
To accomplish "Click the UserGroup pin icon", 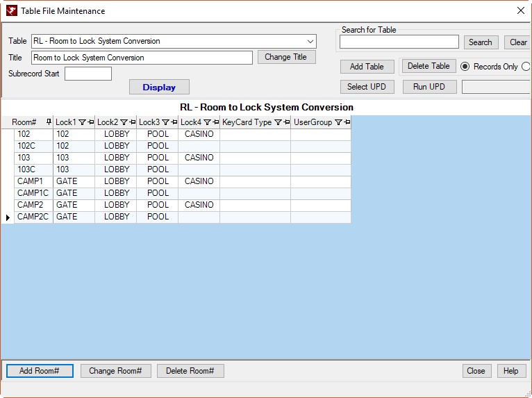I will (347, 122).
